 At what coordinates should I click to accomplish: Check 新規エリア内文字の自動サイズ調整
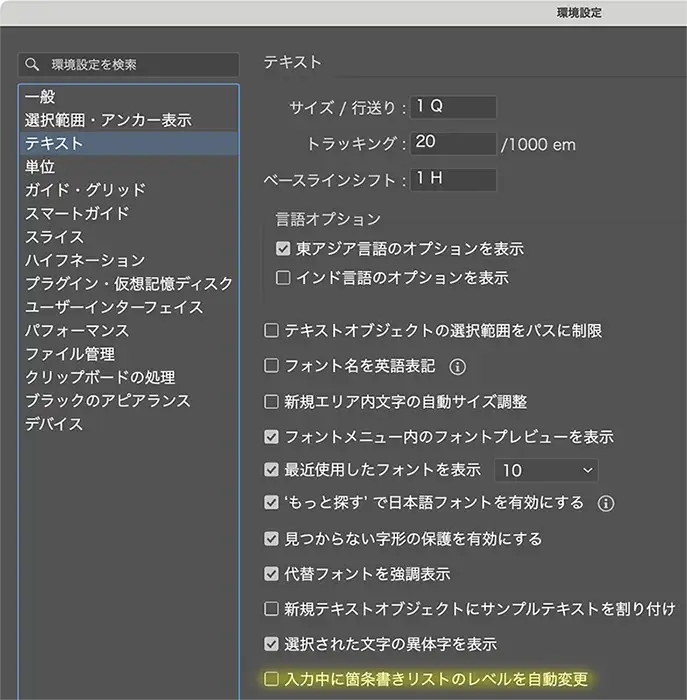pos(271,402)
